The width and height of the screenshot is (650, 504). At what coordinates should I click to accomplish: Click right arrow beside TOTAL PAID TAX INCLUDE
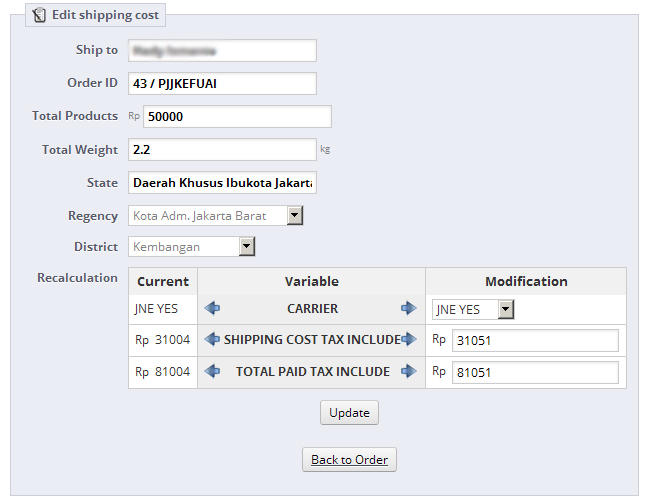coord(408,372)
